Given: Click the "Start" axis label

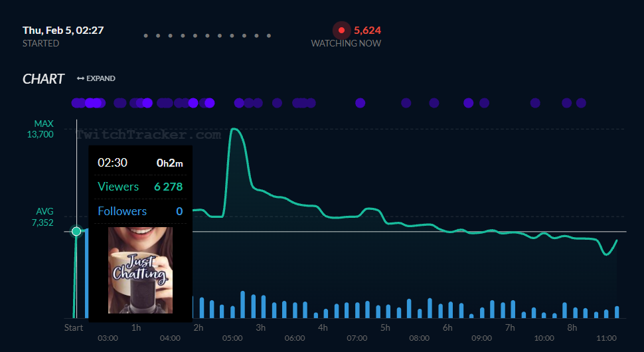Looking at the screenshot, I should (x=74, y=328).
